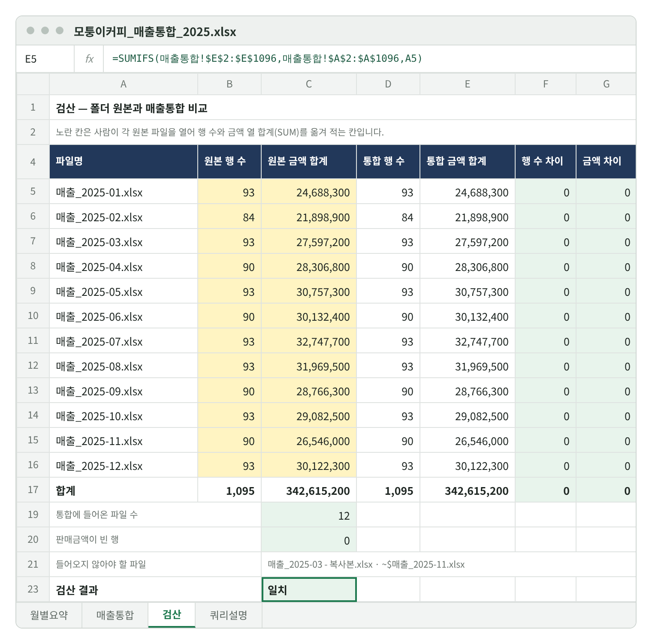Switch to the 월별요약 sheet tab
The width and height of the screenshot is (652, 644).
[x=49, y=615]
